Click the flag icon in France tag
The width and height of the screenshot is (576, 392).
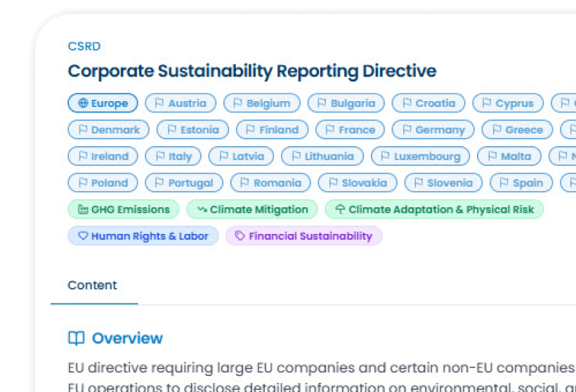coord(330,129)
